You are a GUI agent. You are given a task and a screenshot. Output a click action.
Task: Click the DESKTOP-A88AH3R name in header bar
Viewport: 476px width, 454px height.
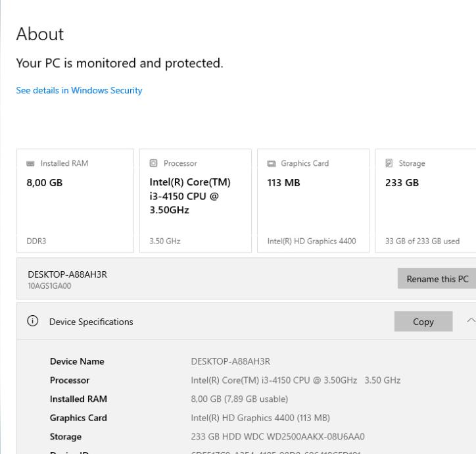(68, 274)
